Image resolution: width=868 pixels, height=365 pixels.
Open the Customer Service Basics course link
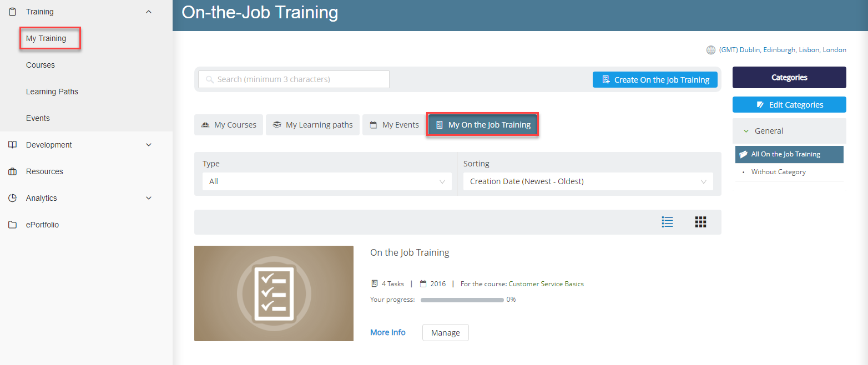pyautogui.click(x=546, y=283)
